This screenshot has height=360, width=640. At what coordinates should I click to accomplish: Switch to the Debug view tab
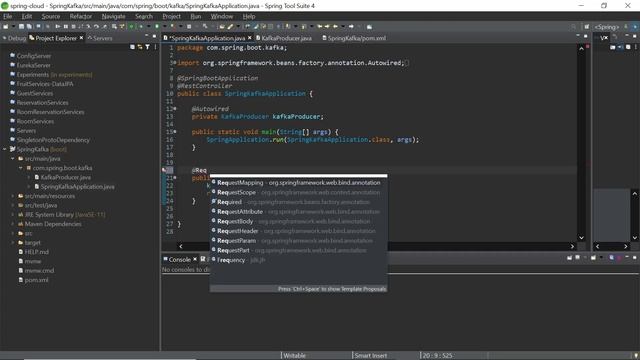pyautogui.click(x=14, y=38)
